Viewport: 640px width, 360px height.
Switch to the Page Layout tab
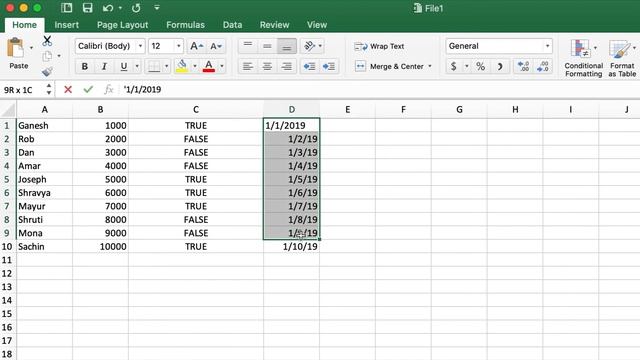click(x=122, y=25)
